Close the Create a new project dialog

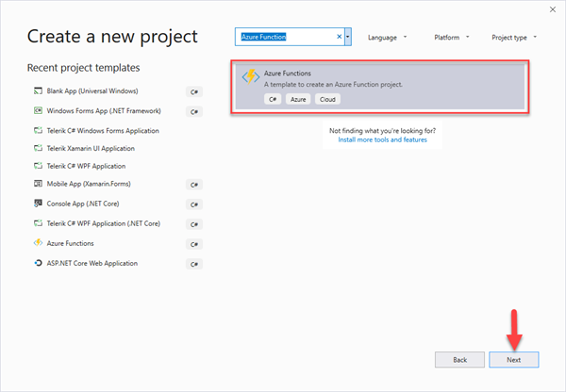coord(553,9)
